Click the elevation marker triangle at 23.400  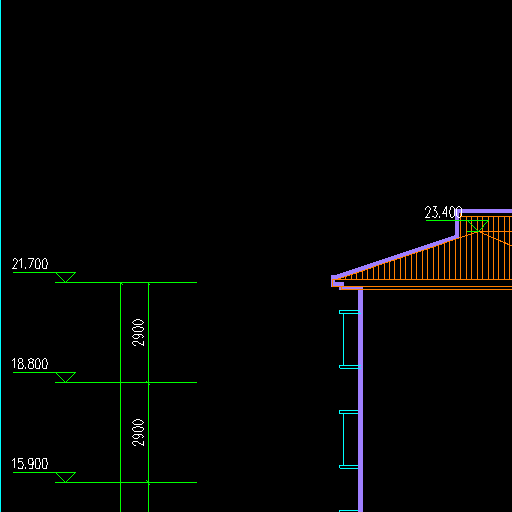click(478, 226)
